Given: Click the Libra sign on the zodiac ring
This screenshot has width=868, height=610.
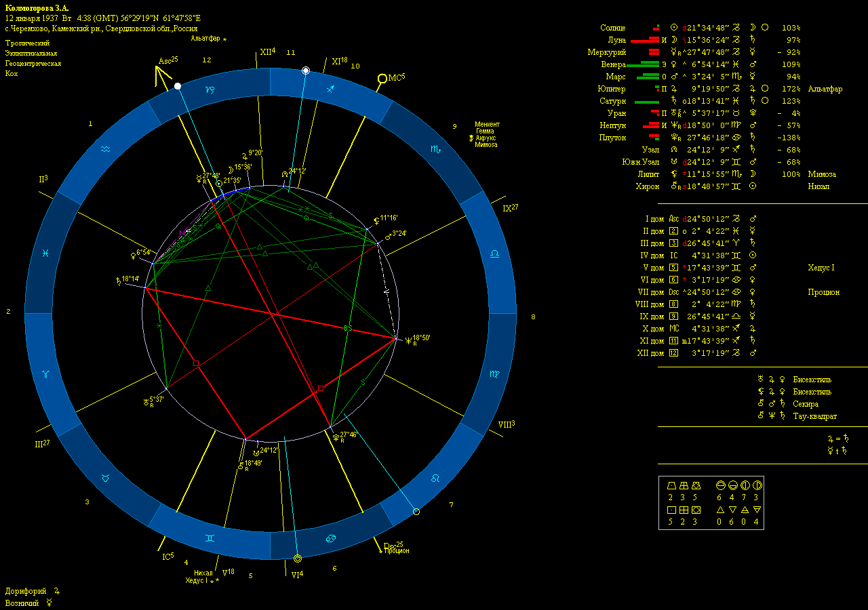Looking at the screenshot, I should click(x=495, y=253).
